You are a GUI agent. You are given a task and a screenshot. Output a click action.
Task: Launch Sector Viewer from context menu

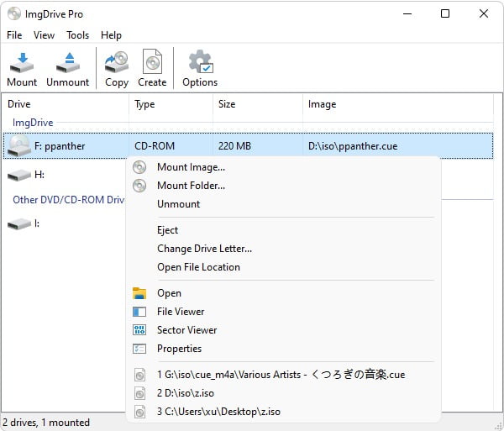[283, 330]
